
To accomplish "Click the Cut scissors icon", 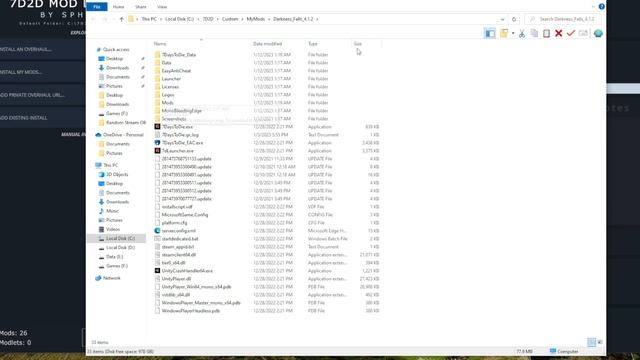I will coord(522,33).
